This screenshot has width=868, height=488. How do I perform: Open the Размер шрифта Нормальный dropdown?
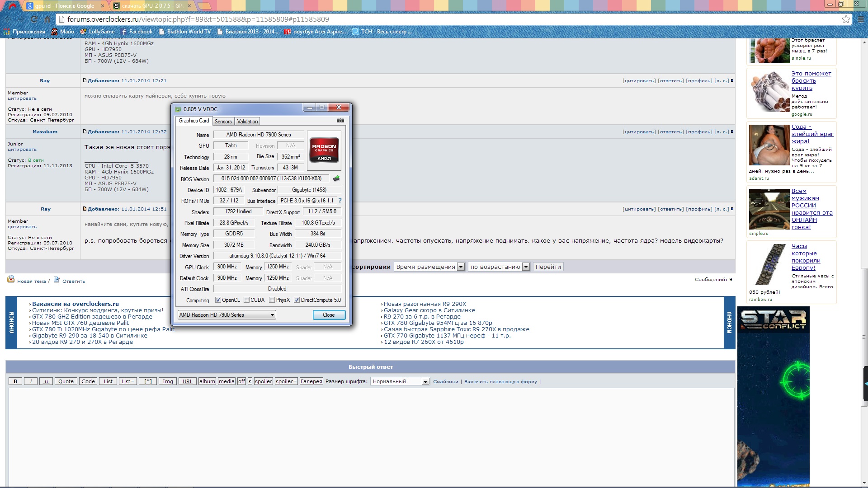pos(400,381)
